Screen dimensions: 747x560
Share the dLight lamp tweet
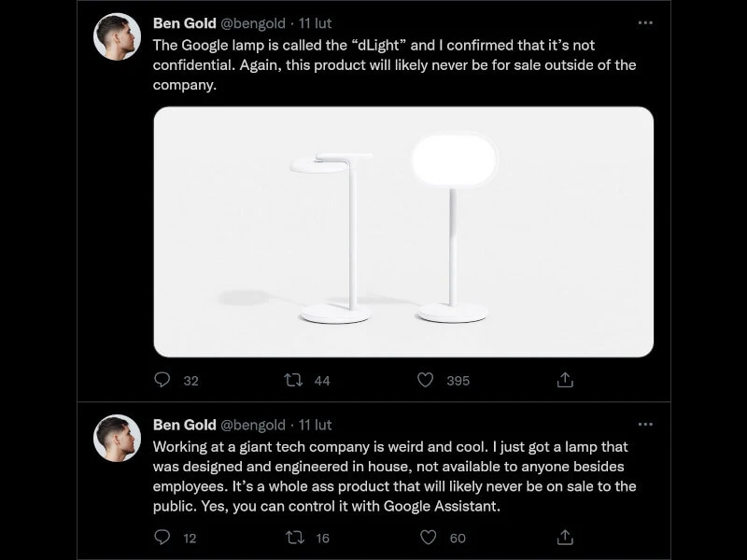(565, 380)
